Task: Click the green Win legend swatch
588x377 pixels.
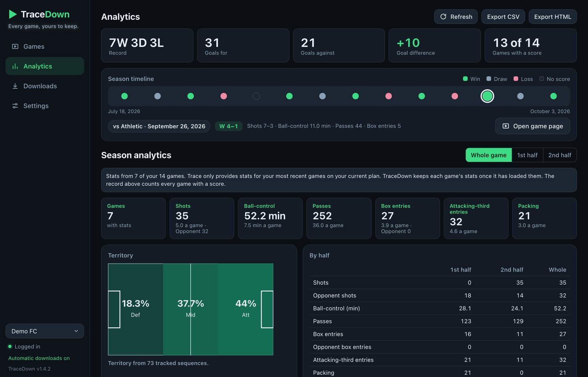Action: (x=465, y=79)
